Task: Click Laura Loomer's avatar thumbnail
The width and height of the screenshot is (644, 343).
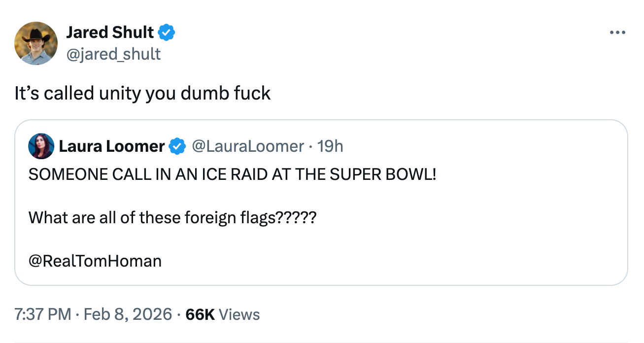Action: click(41, 146)
